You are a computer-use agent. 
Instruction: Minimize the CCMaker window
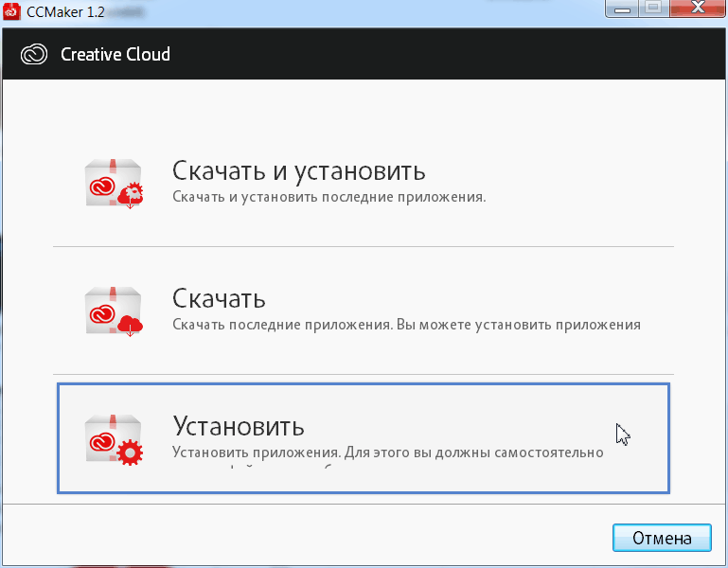(622, 8)
